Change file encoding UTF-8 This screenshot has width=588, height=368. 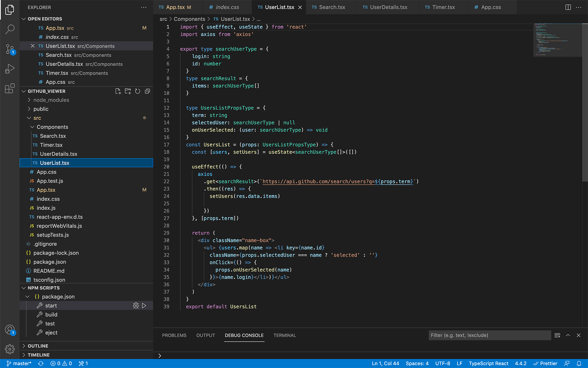click(443, 363)
